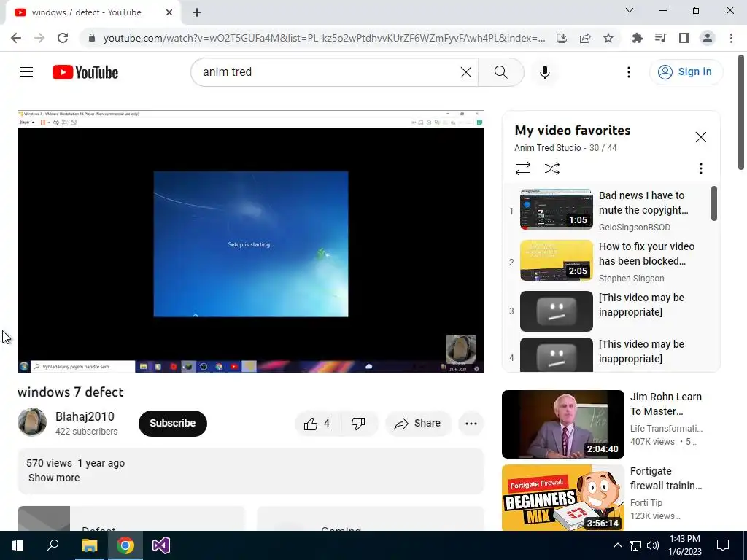
Task: Open Fortigate firewall training video
Action: point(611,497)
